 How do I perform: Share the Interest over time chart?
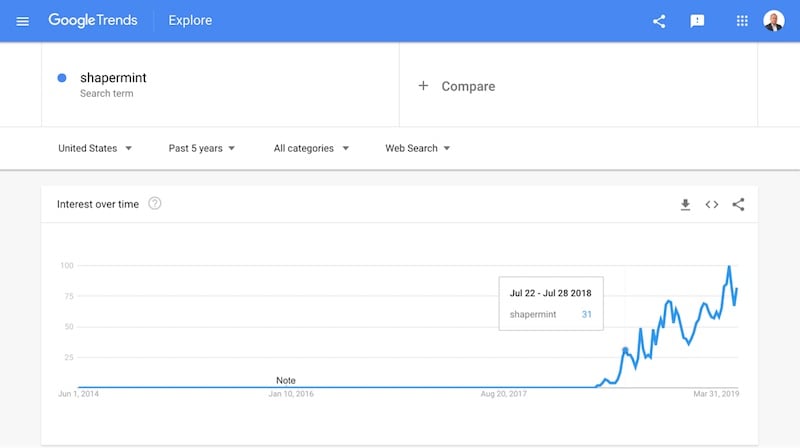[x=738, y=205]
